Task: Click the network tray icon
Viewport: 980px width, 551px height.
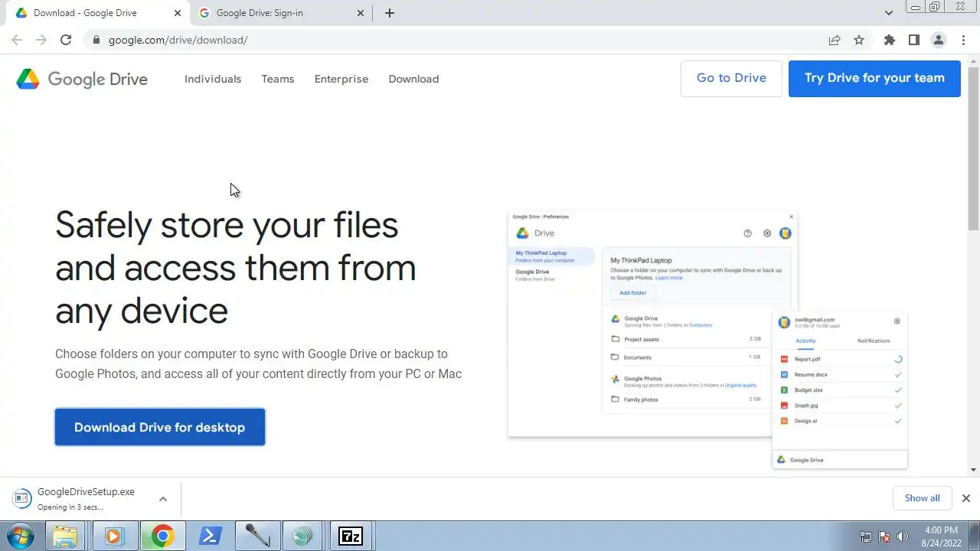Action: [865, 536]
